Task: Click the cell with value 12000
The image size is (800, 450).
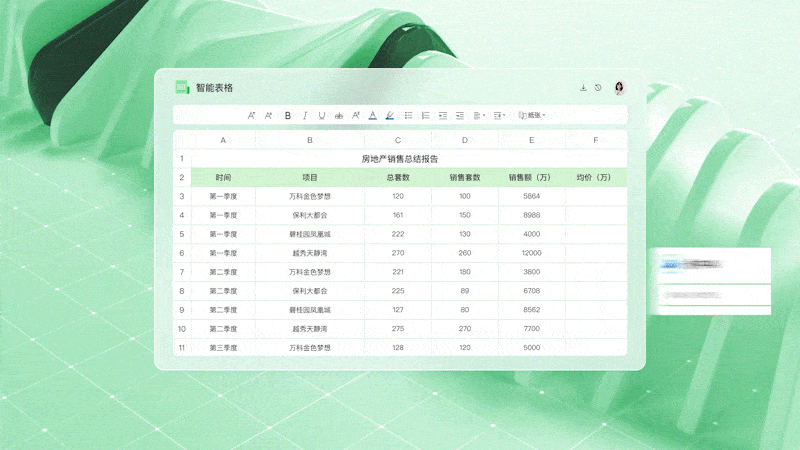Action: point(532,253)
